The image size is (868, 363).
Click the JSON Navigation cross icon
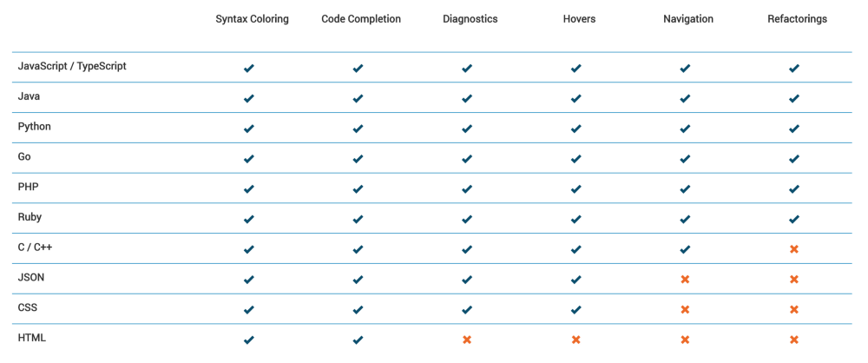point(685,280)
